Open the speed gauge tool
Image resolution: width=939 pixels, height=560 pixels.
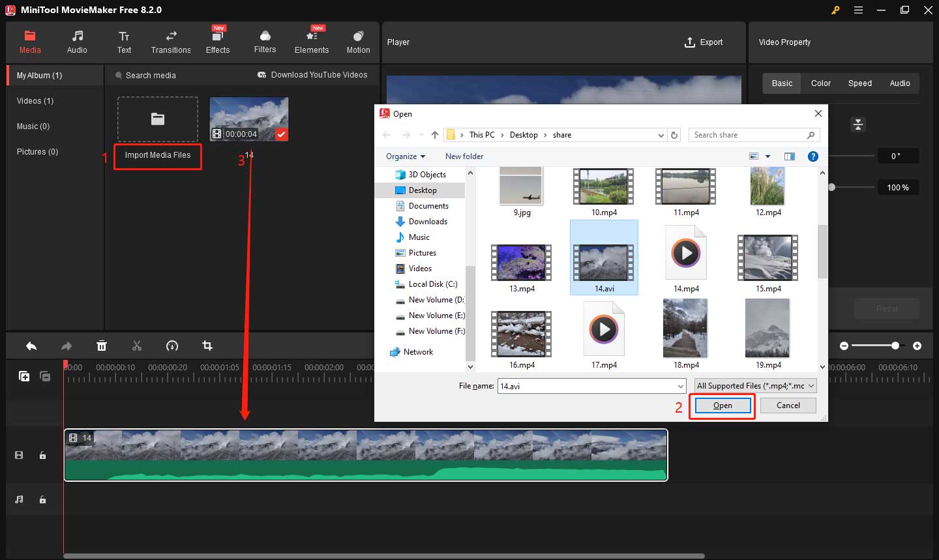point(172,346)
